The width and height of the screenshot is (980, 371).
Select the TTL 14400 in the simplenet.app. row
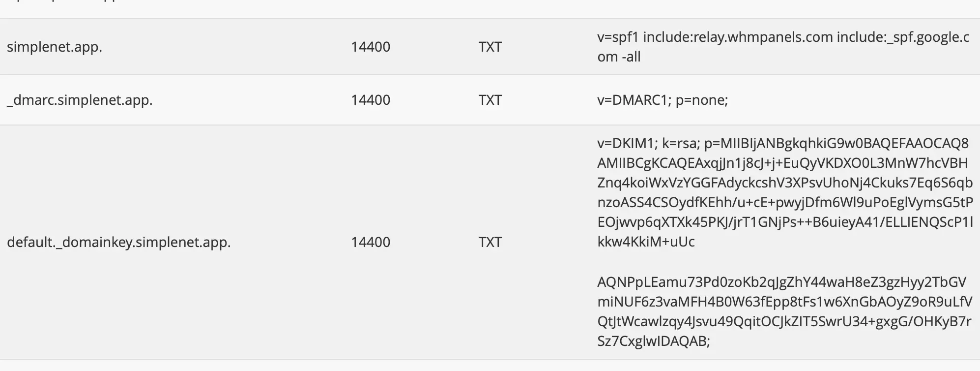(371, 47)
